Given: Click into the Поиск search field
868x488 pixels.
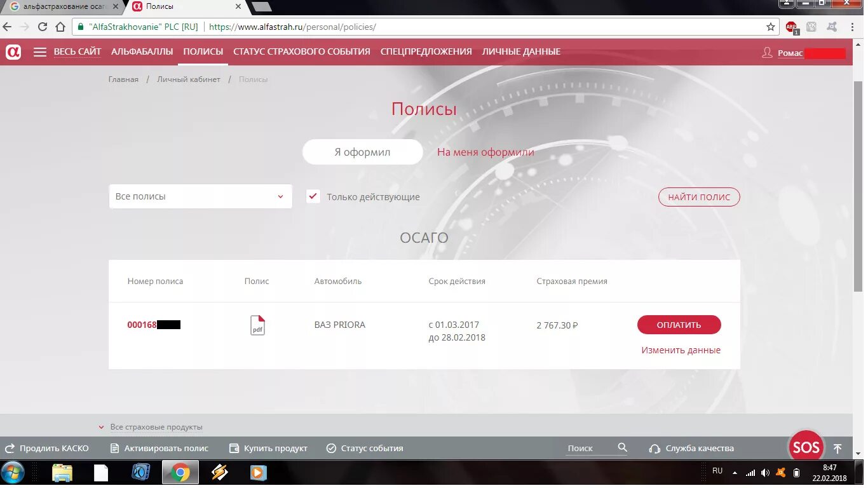Looking at the screenshot, I should point(591,448).
